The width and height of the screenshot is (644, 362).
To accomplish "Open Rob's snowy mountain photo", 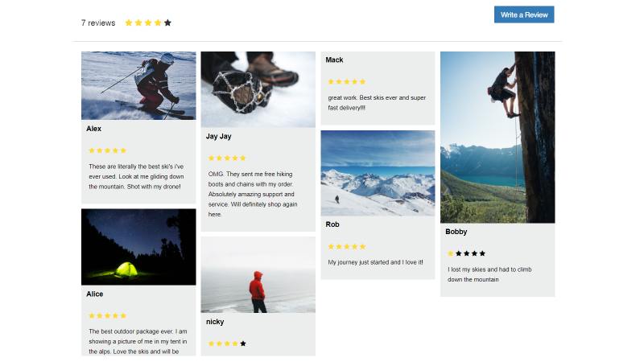I will pyautogui.click(x=378, y=173).
